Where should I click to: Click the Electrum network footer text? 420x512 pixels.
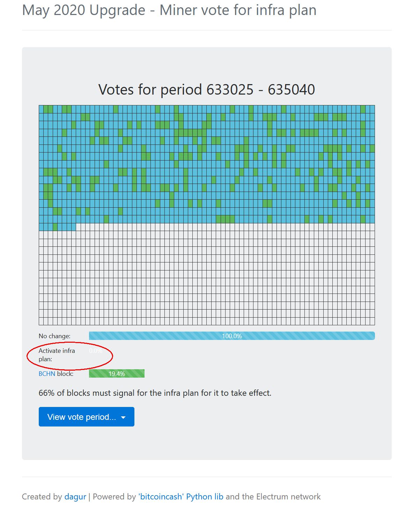(x=288, y=497)
